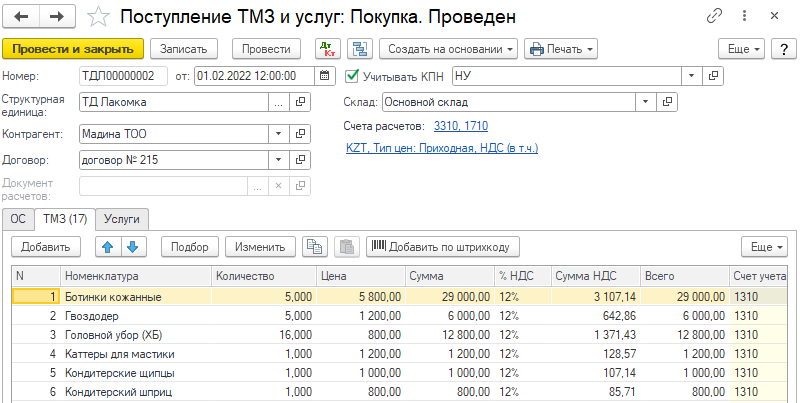
Task: Click Провести и закрыть button
Action: (x=74, y=49)
